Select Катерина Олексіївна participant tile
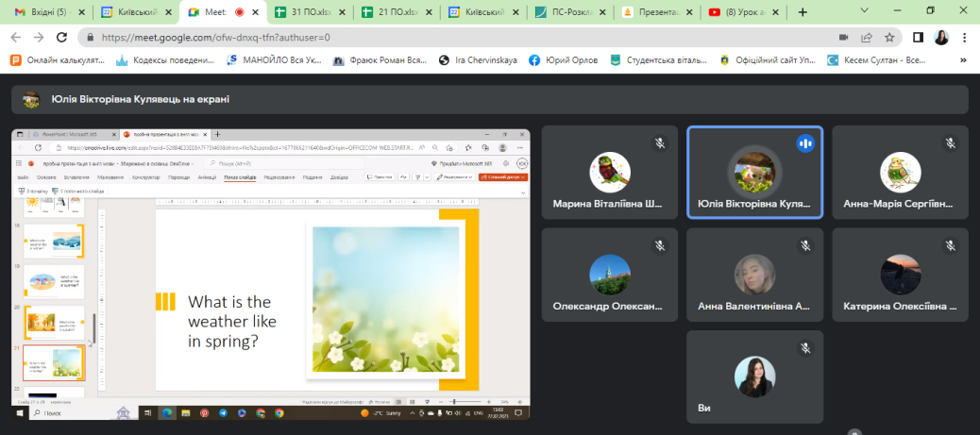980x435 pixels. click(x=900, y=275)
